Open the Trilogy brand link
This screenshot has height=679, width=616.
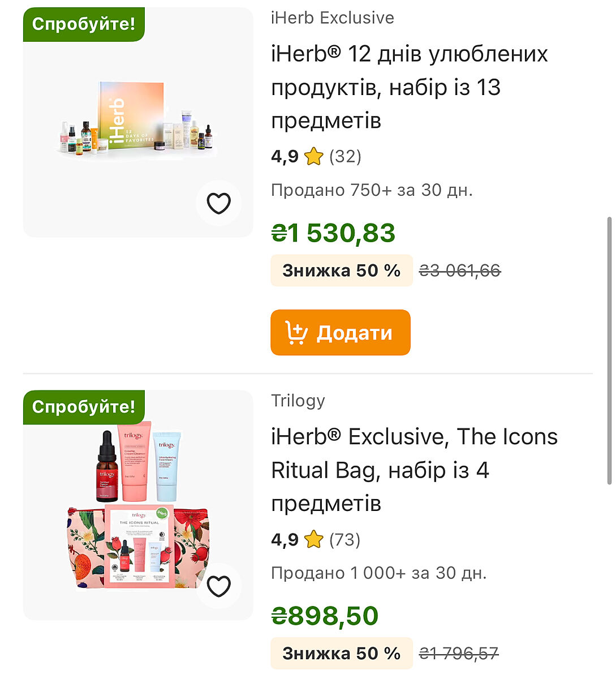click(298, 401)
